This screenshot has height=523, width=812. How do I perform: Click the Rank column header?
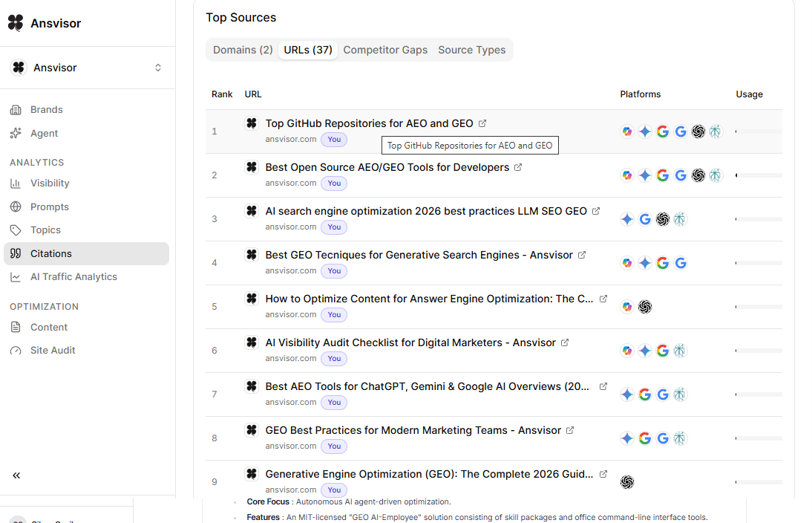[x=222, y=94]
